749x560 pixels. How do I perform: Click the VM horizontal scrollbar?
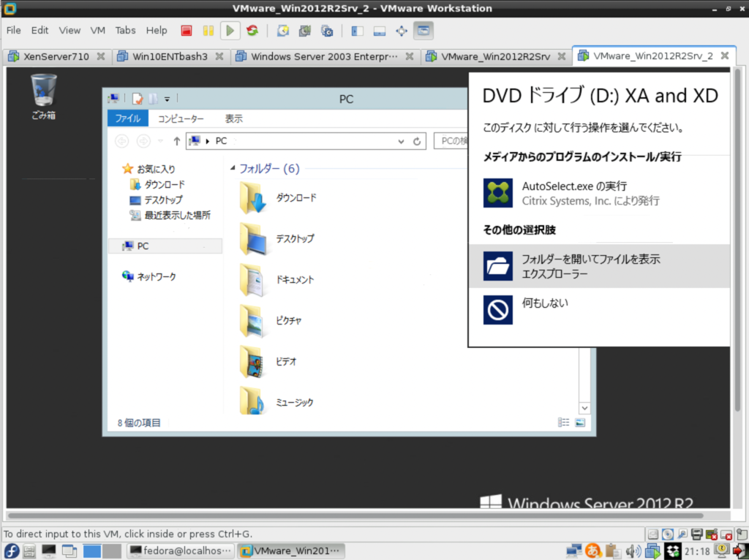pos(355,515)
